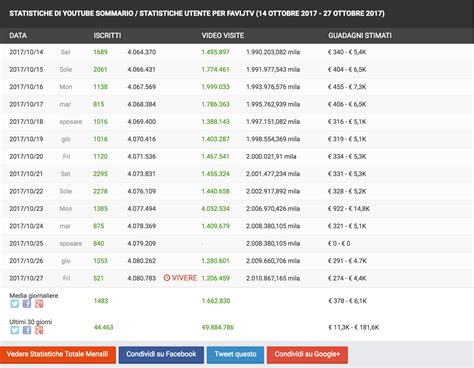Click earnings € 0 - € 0
This screenshot has height=368, width=474.
click(x=339, y=243)
